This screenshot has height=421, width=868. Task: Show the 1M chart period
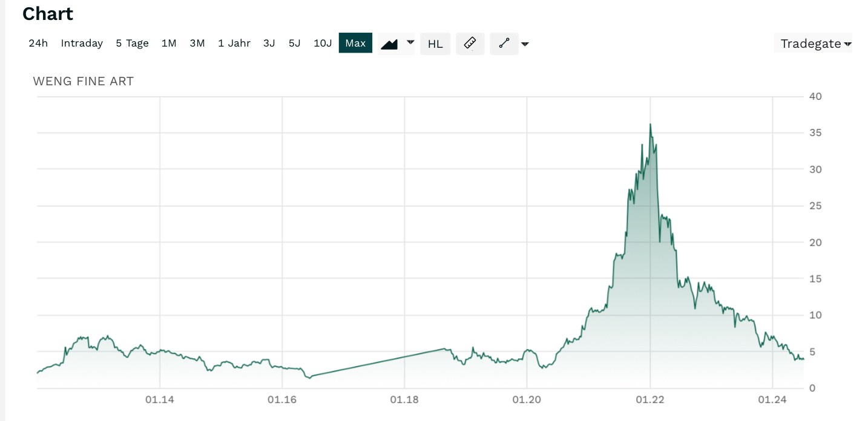[x=169, y=43]
